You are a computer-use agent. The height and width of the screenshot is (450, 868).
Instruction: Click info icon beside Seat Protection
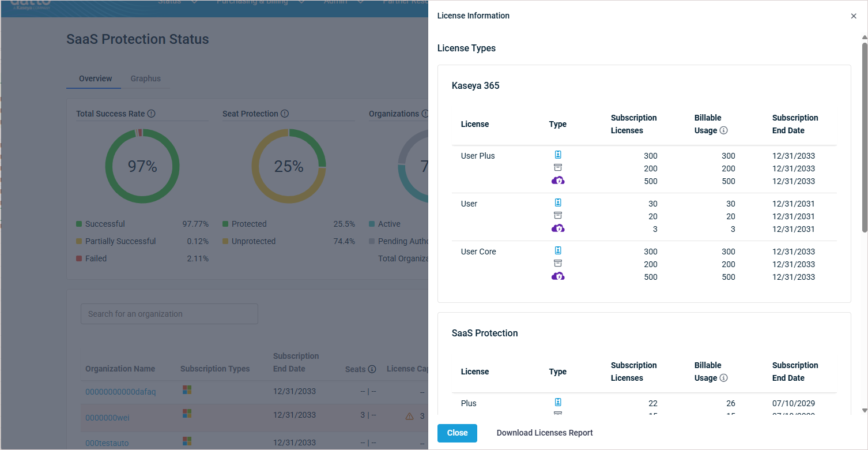coord(285,114)
